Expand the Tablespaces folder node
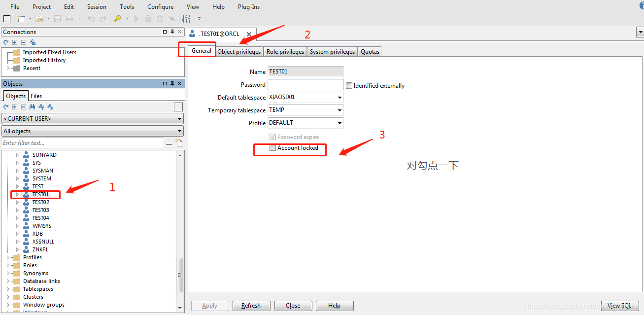This screenshot has height=315, width=644. [8, 289]
